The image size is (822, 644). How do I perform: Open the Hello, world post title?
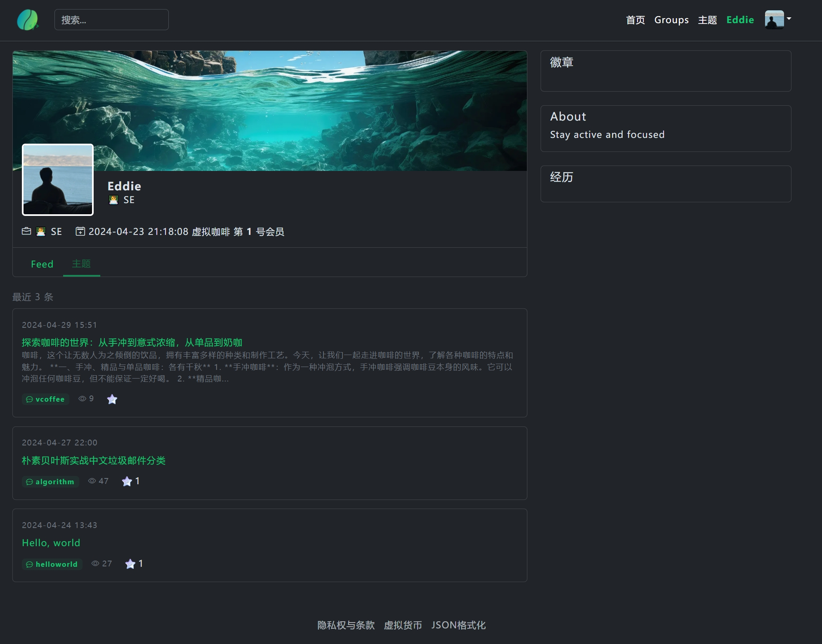point(51,543)
